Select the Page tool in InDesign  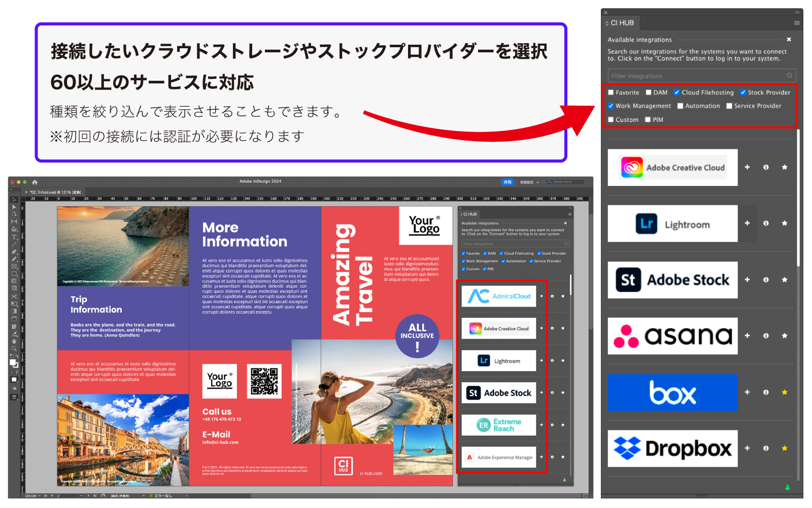[x=14, y=214]
